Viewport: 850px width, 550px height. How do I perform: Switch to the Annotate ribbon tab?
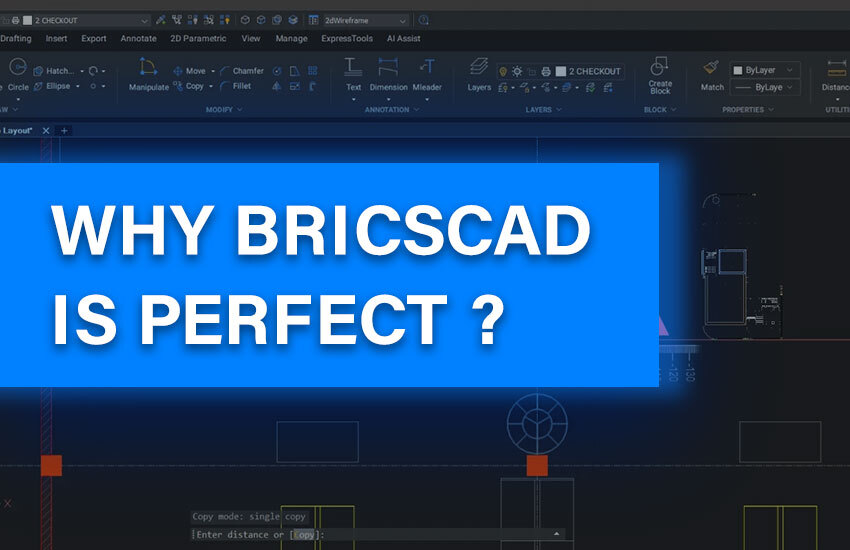[138, 38]
